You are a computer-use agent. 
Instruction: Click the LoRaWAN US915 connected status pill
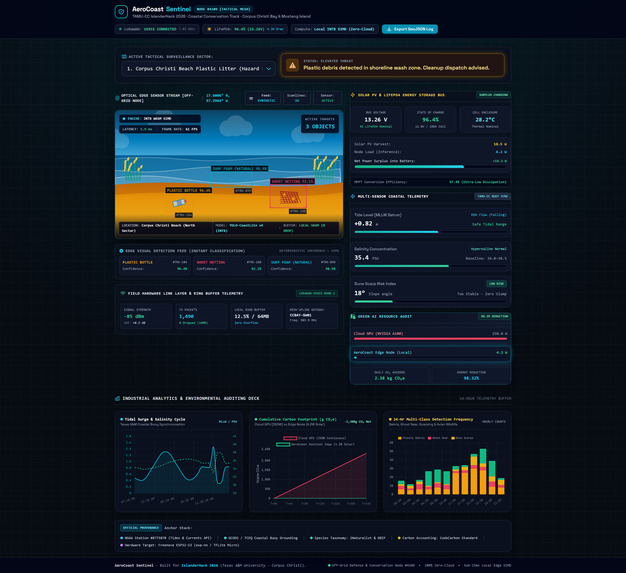tap(157, 29)
